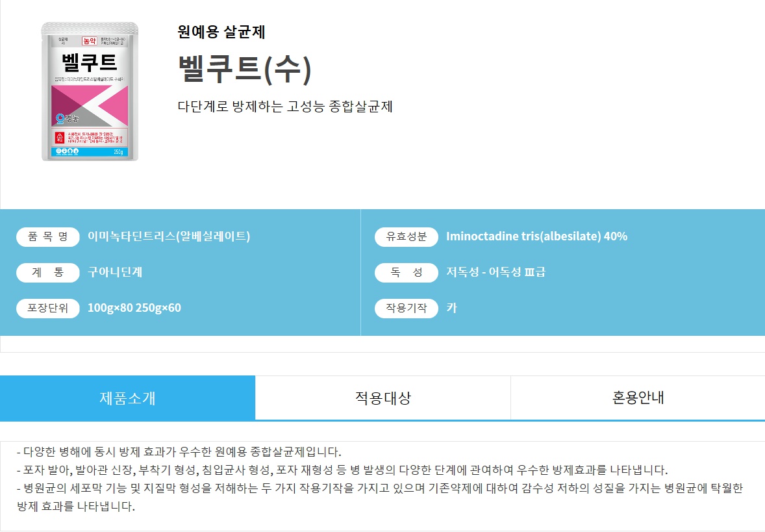Viewport: 765px width, 532px height.
Task: Switch to the 적용대상 tab
Action: pyautogui.click(x=383, y=398)
